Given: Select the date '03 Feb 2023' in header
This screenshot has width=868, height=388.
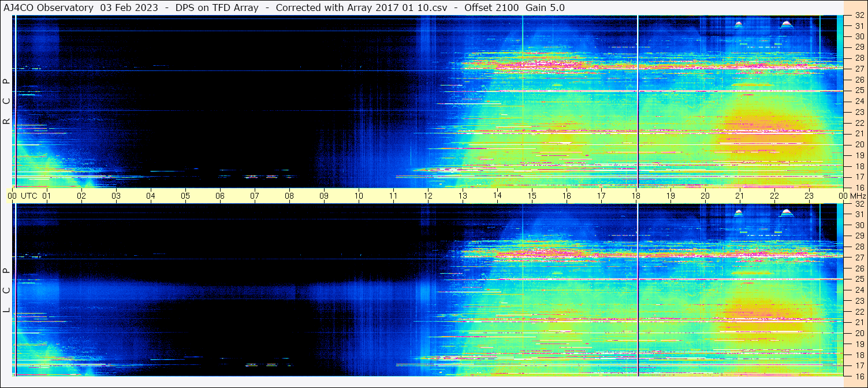Looking at the screenshot, I should [129, 8].
